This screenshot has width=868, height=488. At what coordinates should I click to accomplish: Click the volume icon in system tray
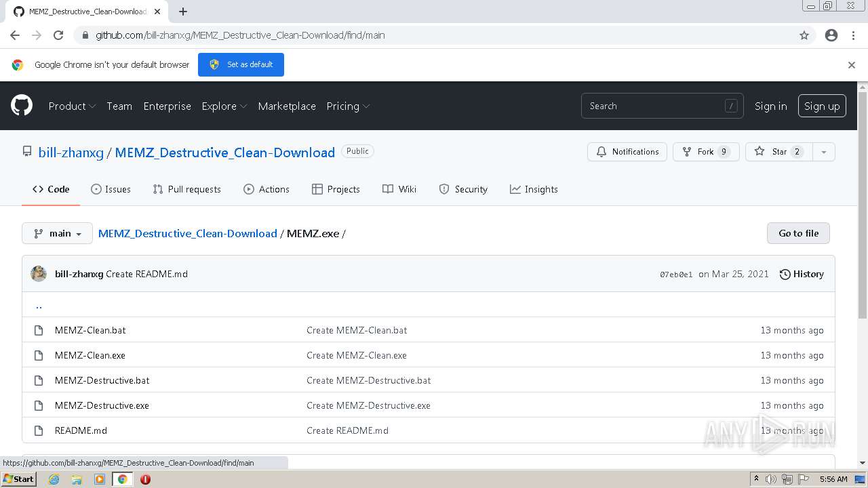click(x=771, y=479)
